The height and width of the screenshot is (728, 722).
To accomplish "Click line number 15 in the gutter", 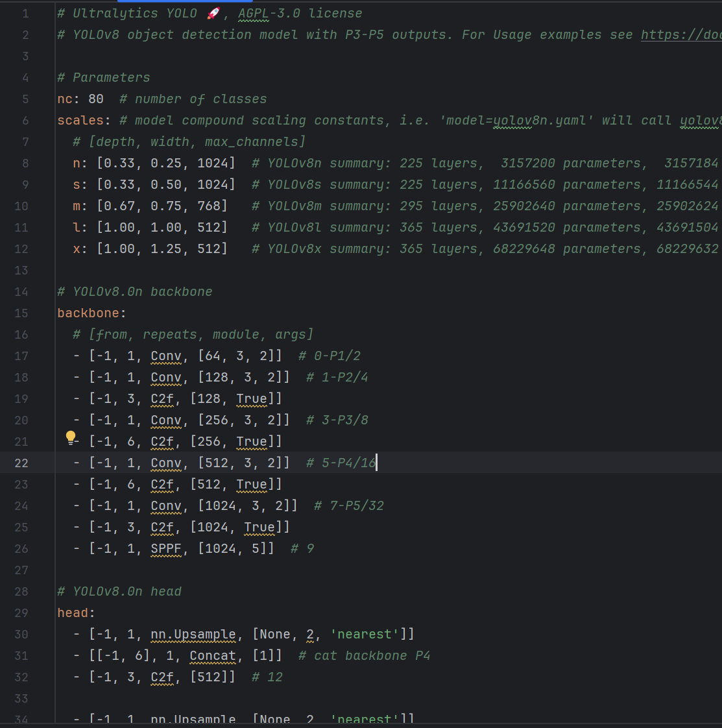I will [x=21, y=313].
